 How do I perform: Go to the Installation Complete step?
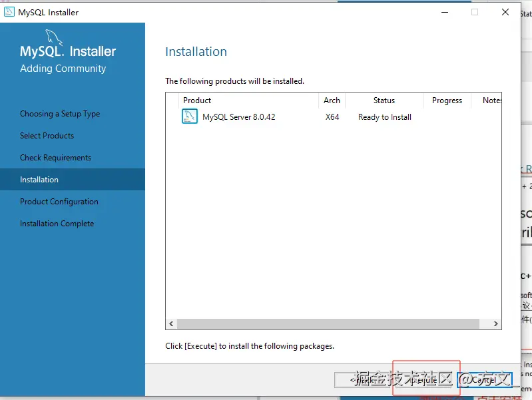point(57,224)
